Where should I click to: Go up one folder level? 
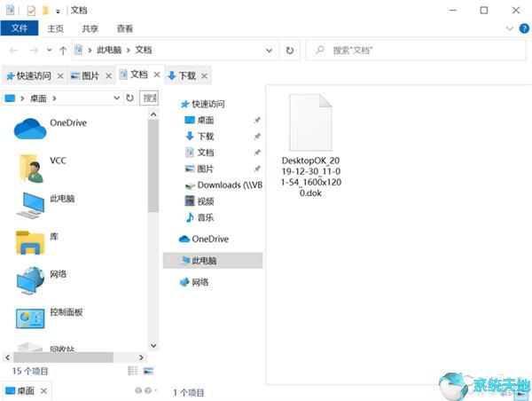(63, 51)
